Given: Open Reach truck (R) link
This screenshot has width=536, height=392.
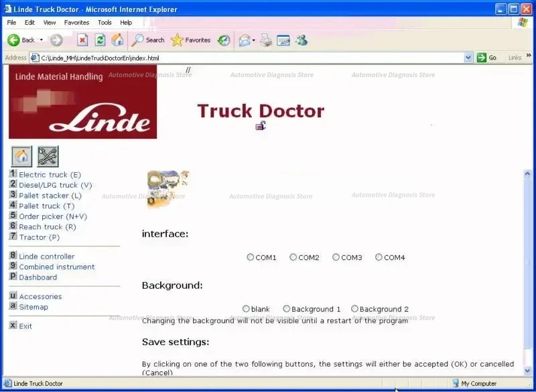Looking at the screenshot, I should coord(48,227).
